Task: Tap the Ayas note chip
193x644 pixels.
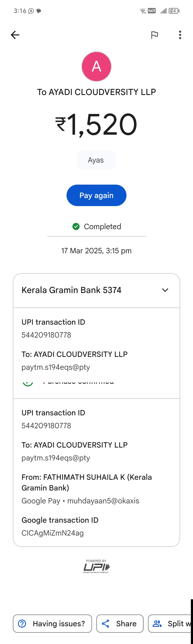Action: tap(96, 160)
